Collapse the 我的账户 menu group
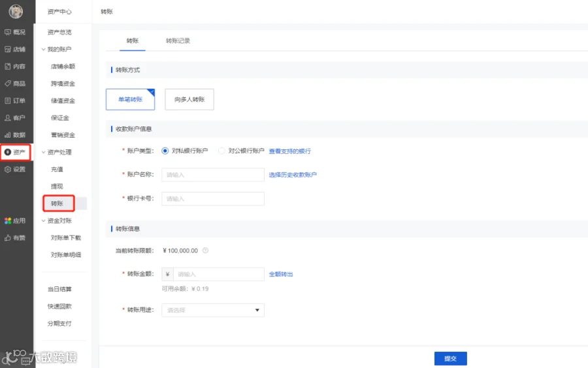Image resolution: width=588 pixels, height=368 pixels. point(44,50)
